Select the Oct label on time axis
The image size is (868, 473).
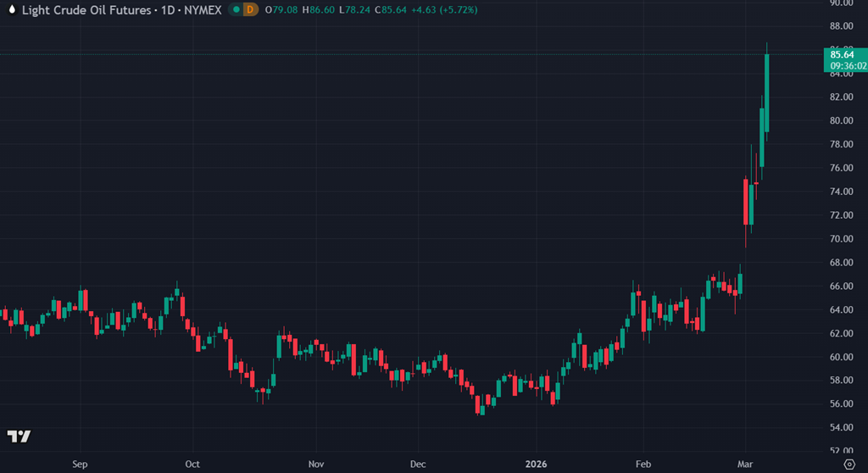[194, 464]
